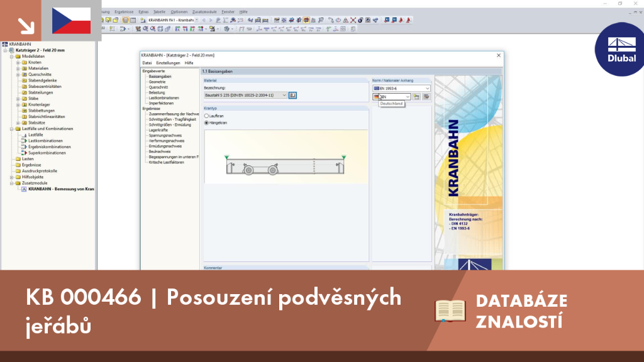Click the next arrow in the toolbar
Image resolution: width=644 pixels, height=362 pixels.
tap(211, 20)
